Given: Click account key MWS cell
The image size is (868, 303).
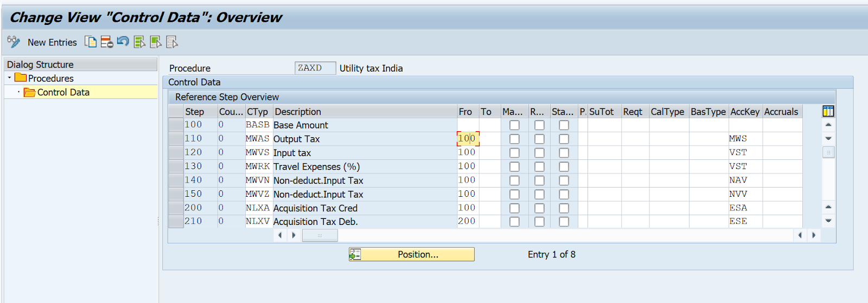Looking at the screenshot, I should 745,139.
